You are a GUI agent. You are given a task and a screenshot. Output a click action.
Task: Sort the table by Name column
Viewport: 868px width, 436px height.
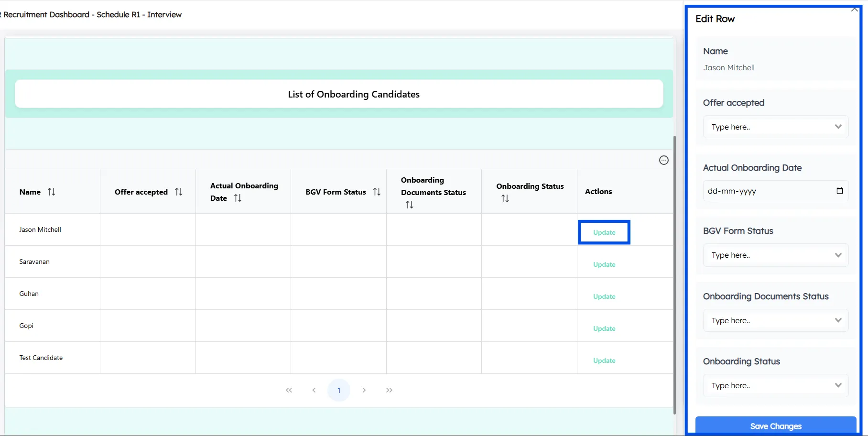point(52,191)
